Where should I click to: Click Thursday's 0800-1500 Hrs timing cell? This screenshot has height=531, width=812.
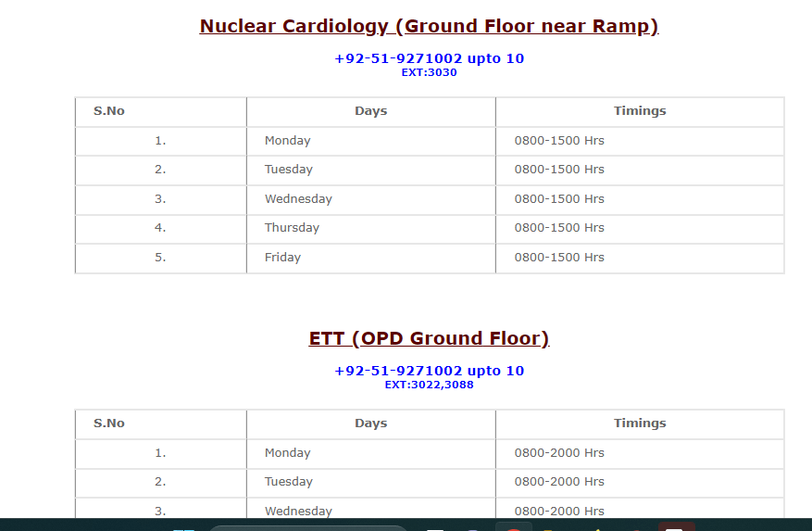[x=559, y=228]
